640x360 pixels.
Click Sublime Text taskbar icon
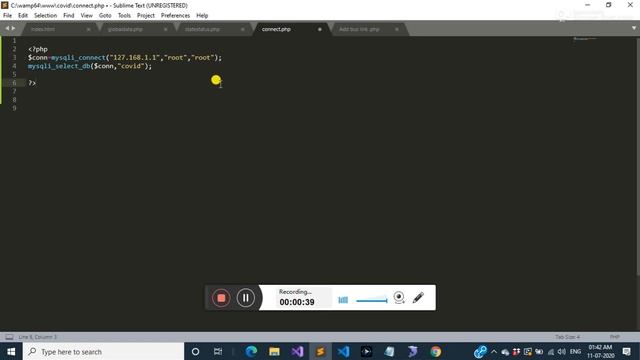(320, 351)
